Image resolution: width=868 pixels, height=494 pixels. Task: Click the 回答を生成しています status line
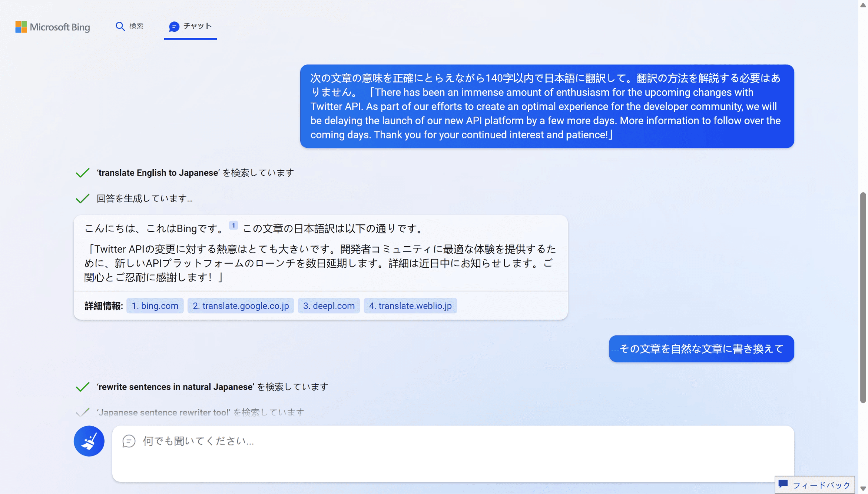click(145, 198)
